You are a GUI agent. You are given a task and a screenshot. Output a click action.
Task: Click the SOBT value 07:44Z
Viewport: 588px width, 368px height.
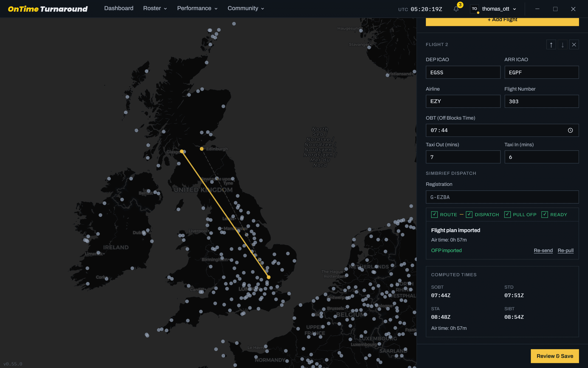441,296
